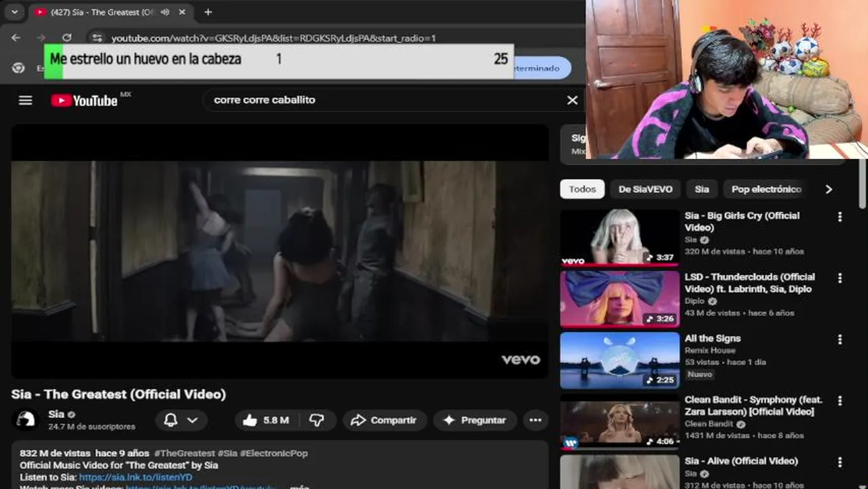The height and width of the screenshot is (489, 868).
Task: Open options menu for All the Signs
Action: 840,340
